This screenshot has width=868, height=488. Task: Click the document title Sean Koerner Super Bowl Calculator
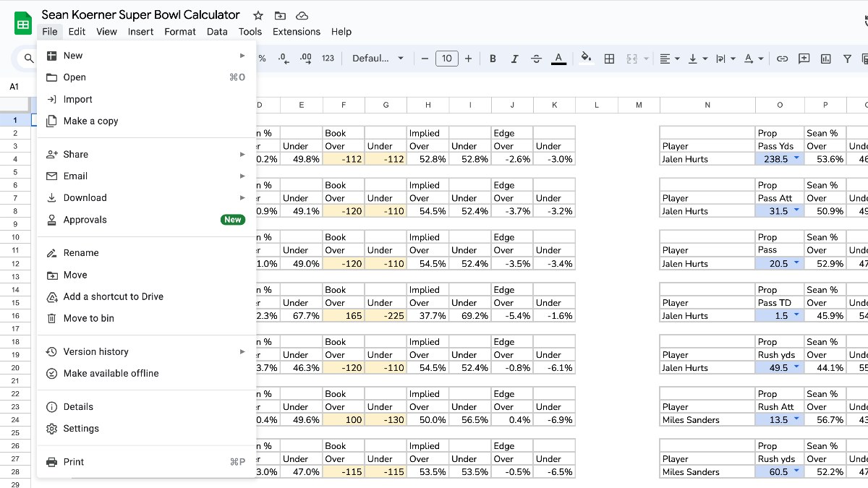coord(140,14)
